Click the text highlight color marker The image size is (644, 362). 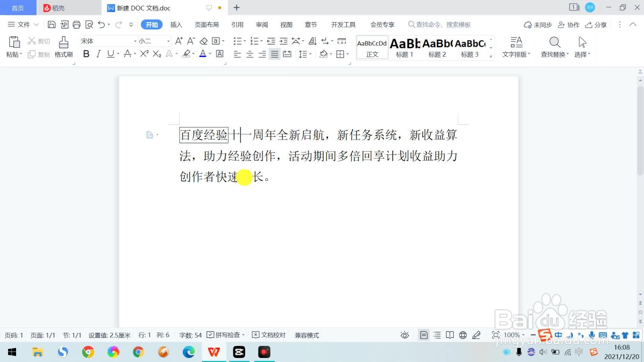point(186,53)
